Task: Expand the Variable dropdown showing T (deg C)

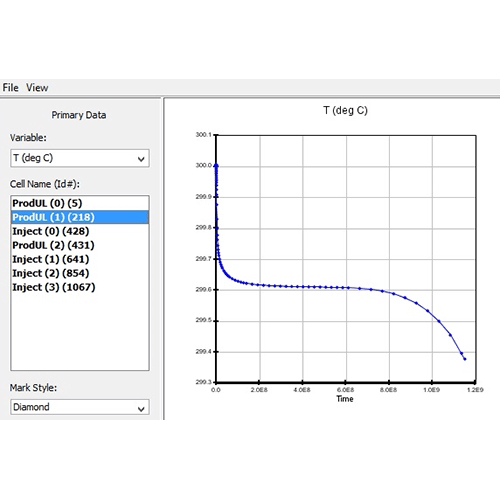Action: [80, 158]
